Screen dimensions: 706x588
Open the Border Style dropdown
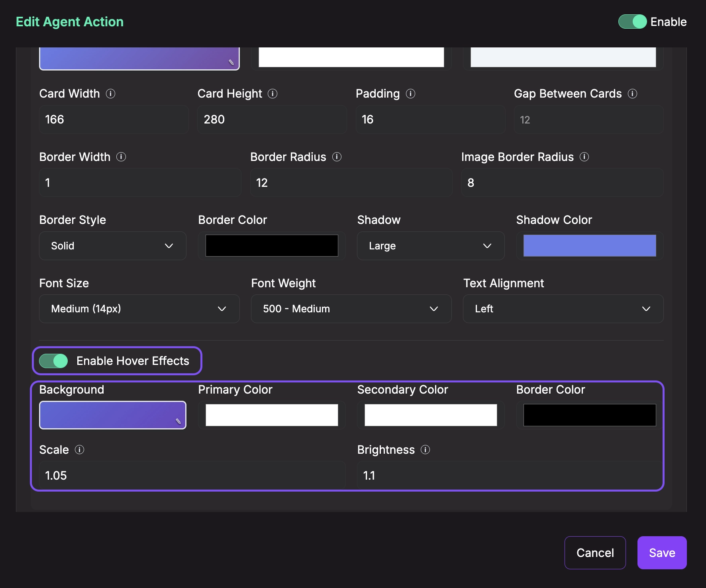(113, 246)
